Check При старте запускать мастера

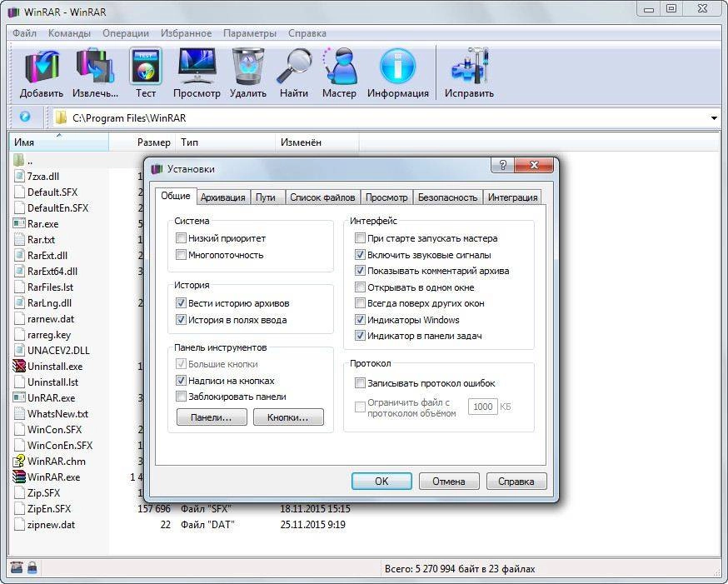(x=360, y=238)
